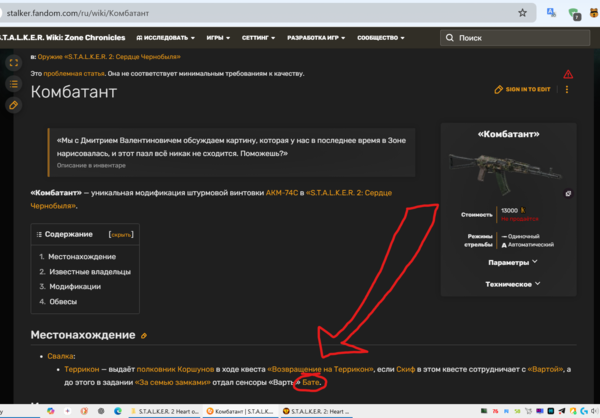The image size is (600, 418).
Task: Open the АКМ-74С article link
Action: (282, 193)
